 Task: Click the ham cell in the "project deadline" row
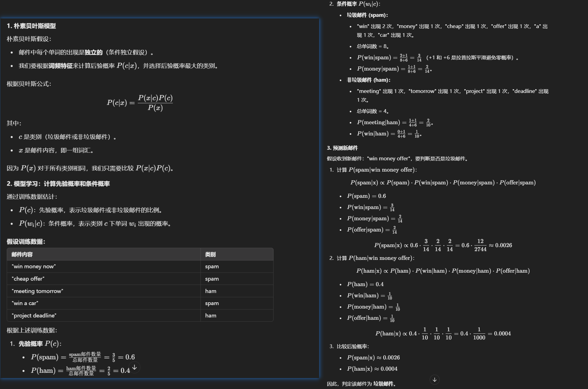(237, 315)
